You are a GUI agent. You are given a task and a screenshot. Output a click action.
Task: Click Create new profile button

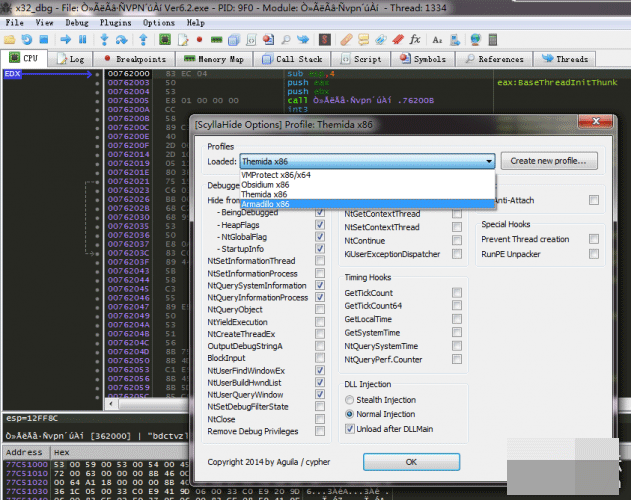549,161
